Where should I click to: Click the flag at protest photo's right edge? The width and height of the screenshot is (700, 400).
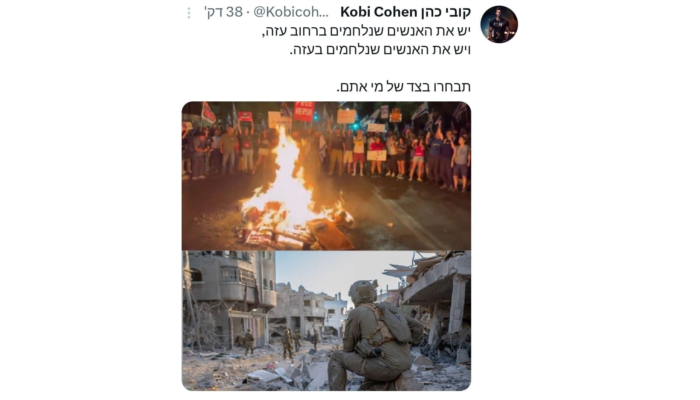pos(460,112)
